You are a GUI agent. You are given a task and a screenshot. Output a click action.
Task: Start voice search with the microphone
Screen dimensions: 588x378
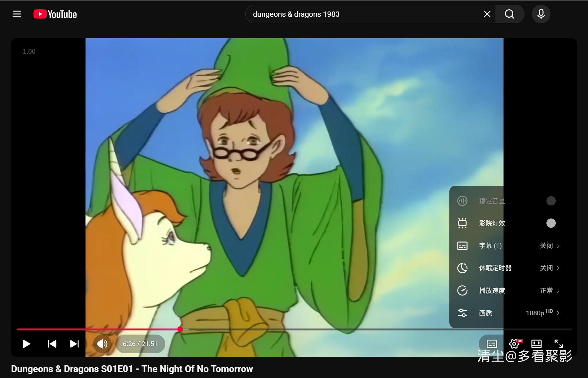pos(541,14)
